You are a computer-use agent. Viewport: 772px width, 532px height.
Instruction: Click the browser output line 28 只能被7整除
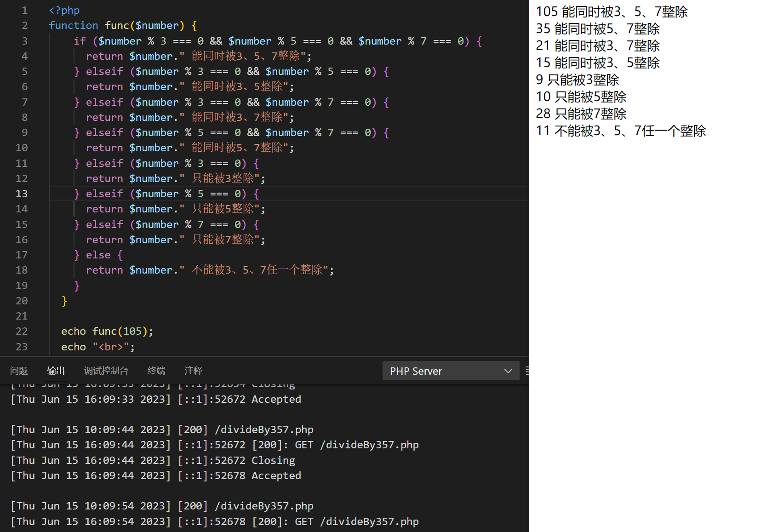point(581,114)
